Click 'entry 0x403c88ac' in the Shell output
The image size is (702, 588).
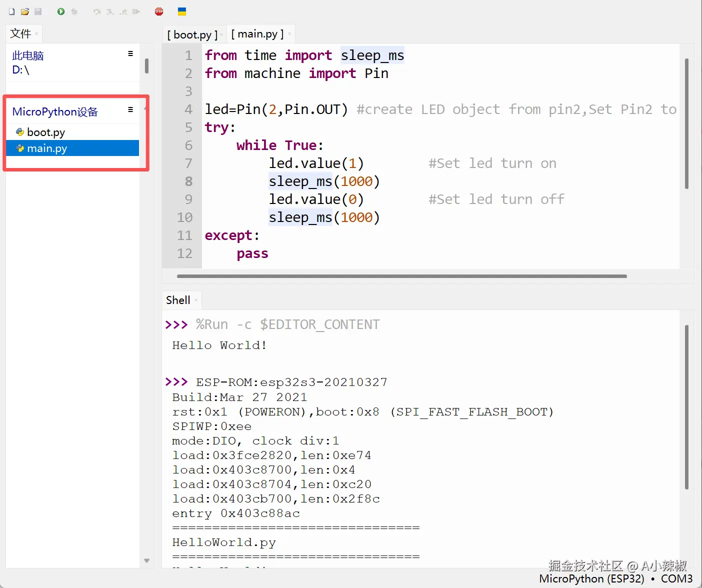click(236, 513)
